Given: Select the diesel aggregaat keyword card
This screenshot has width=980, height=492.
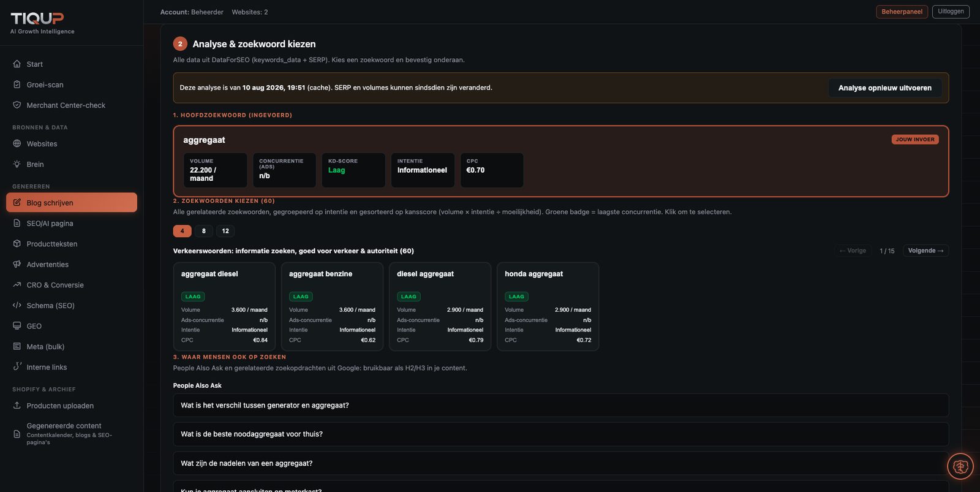Looking at the screenshot, I should click(x=440, y=306).
